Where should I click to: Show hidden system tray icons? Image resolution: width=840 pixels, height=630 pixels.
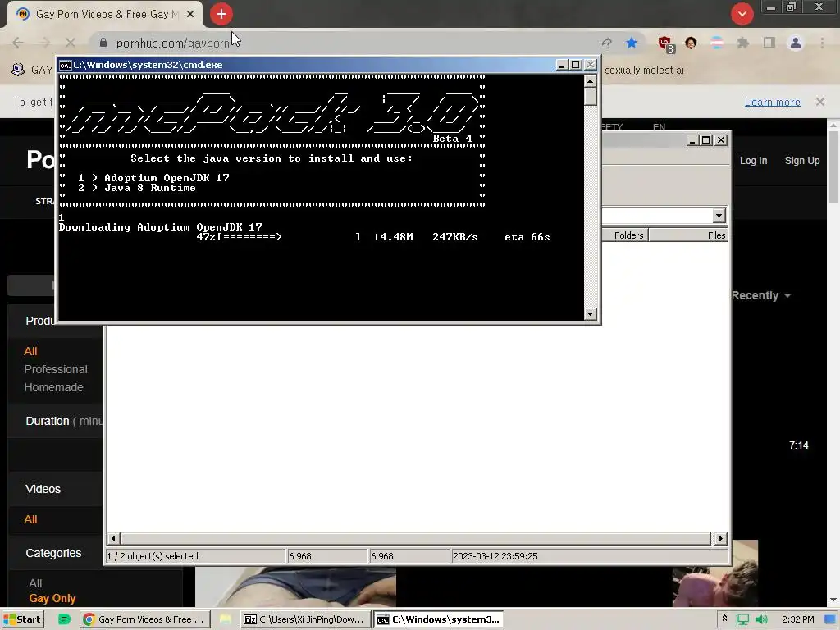(725, 619)
